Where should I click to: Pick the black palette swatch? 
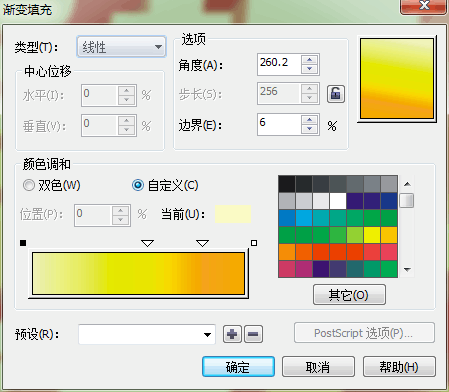click(287, 184)
